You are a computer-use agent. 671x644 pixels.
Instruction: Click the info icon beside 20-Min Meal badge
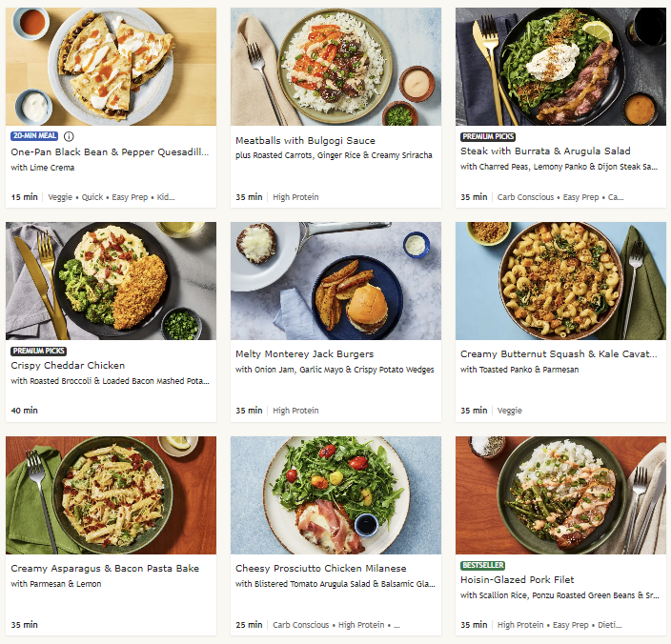pyautogui.click(x=68, y=136)
